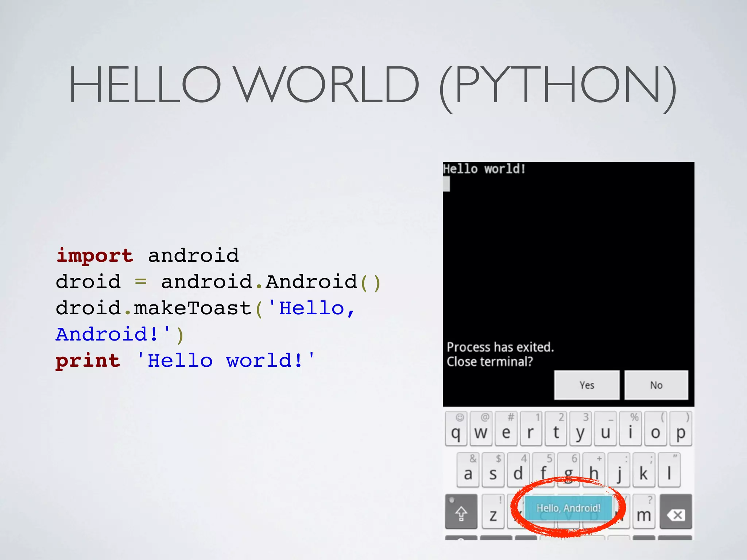Tap the 'q' key on the keyboard

click(456, 429)
